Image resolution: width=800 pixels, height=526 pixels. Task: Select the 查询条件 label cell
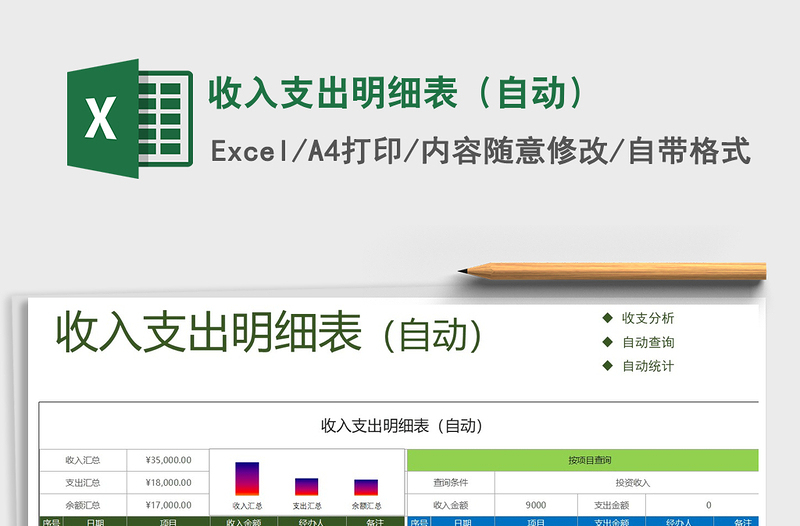[x=451, y=483]
